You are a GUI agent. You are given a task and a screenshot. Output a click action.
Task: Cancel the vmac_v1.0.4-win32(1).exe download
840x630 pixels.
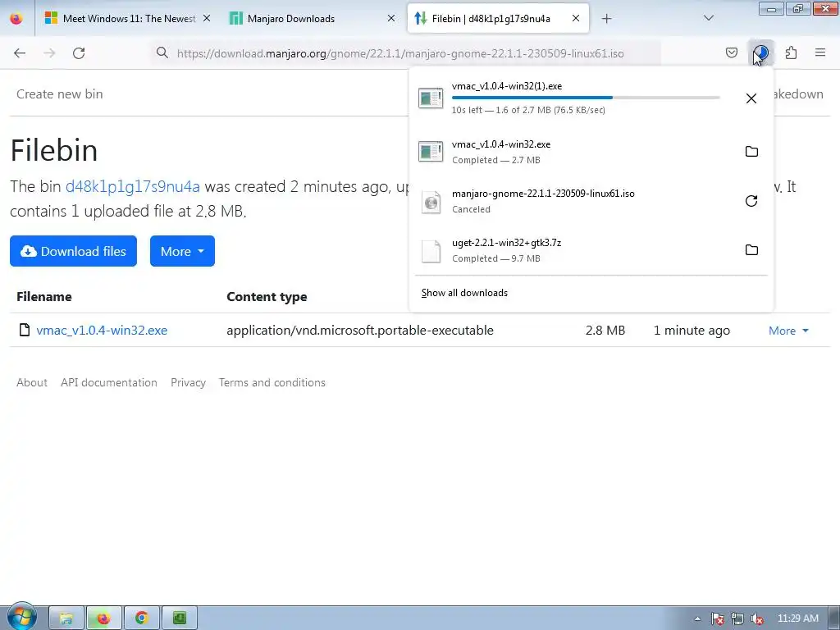pyautogui.click(x=751, y=98)
